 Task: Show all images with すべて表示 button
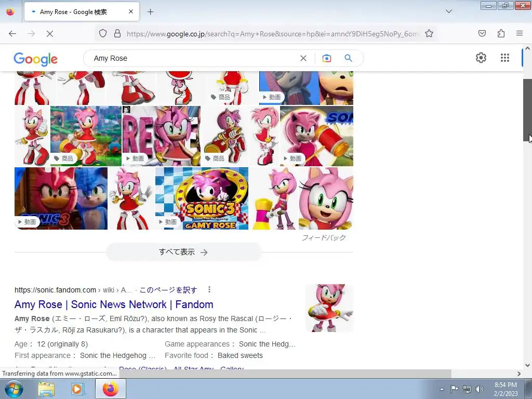point(183,252)
